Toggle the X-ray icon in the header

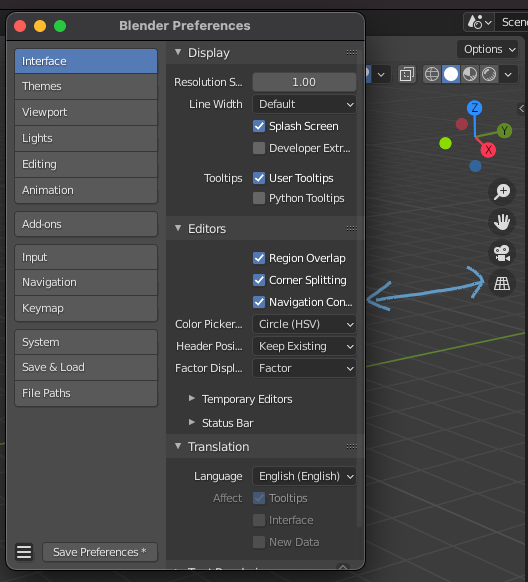407,74
